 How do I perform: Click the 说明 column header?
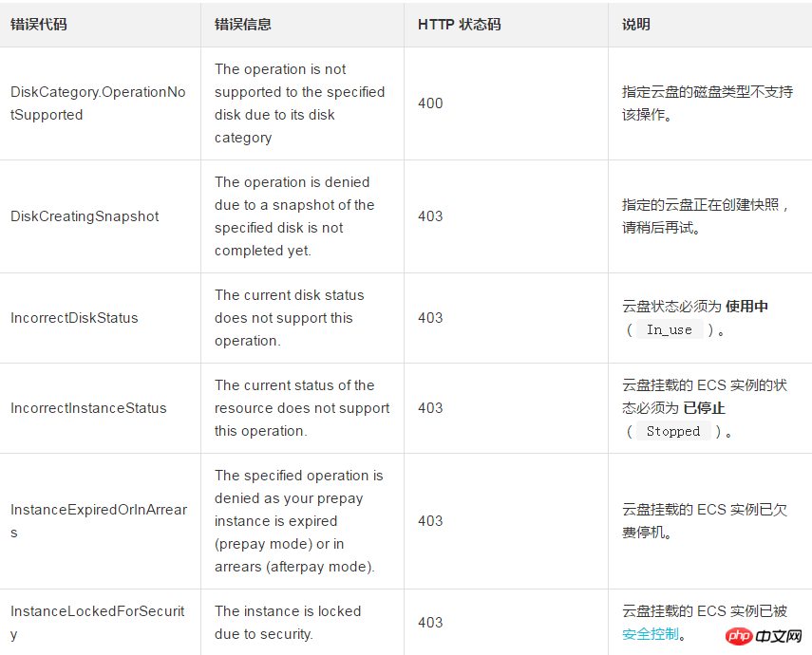pos(636,25)
